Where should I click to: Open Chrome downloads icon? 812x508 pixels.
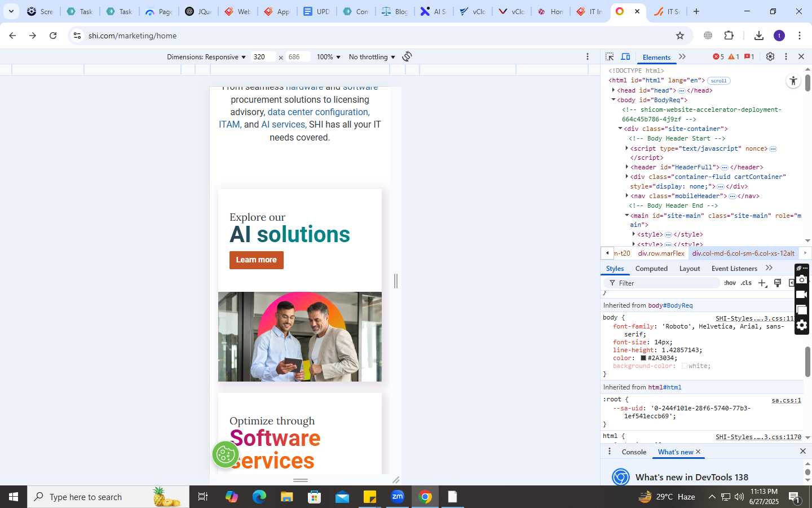click(x=759, y=36)
